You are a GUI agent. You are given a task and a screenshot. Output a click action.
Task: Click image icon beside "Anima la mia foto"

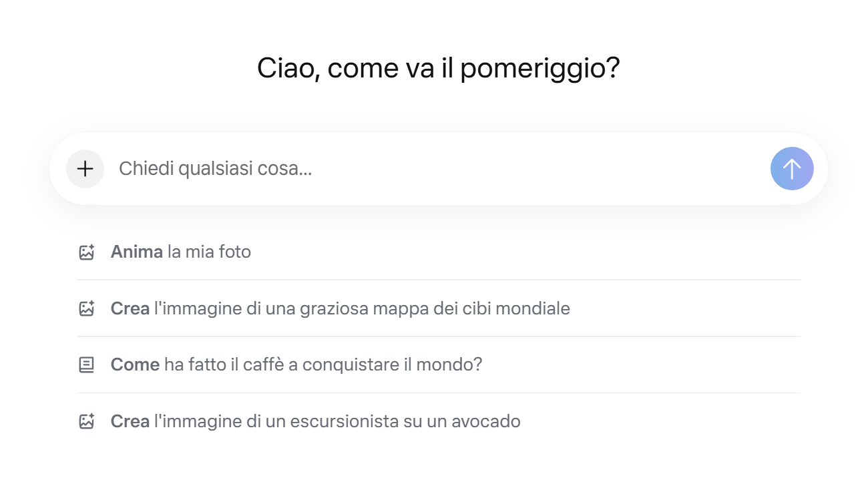point(86,252)
